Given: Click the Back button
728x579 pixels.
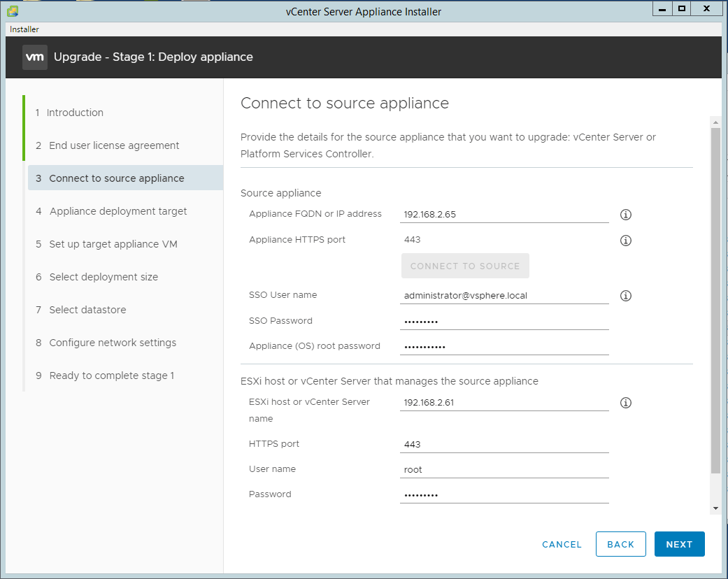Looking at the screenshot, I should pos(621,544).
